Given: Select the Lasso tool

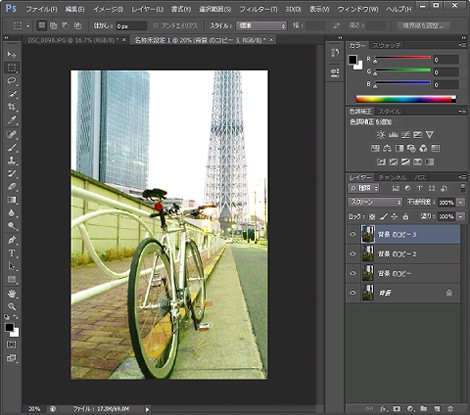Looking at the screenshot, I should point(12,80).
